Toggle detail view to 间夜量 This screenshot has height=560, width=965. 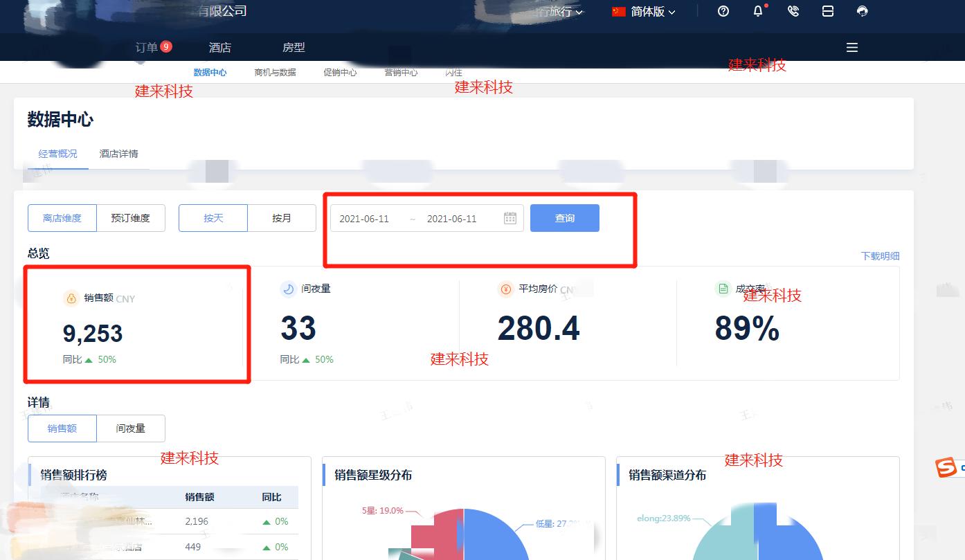131,428
